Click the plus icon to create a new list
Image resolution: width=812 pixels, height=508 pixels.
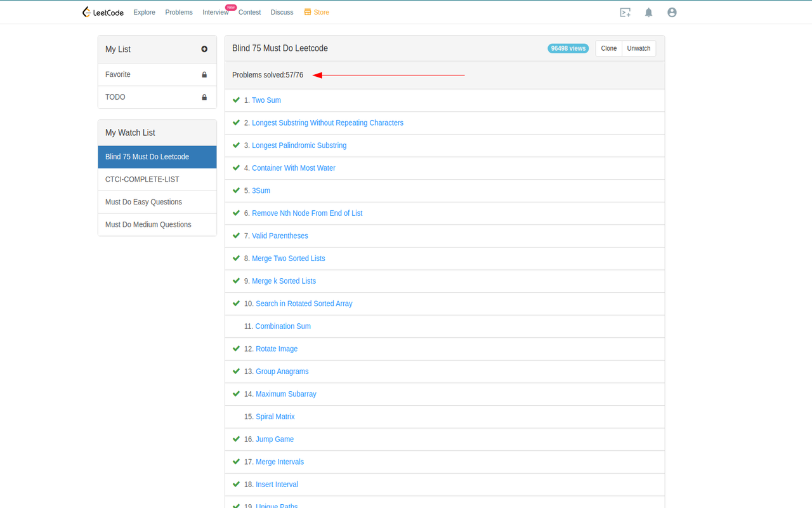click(204, 49)
